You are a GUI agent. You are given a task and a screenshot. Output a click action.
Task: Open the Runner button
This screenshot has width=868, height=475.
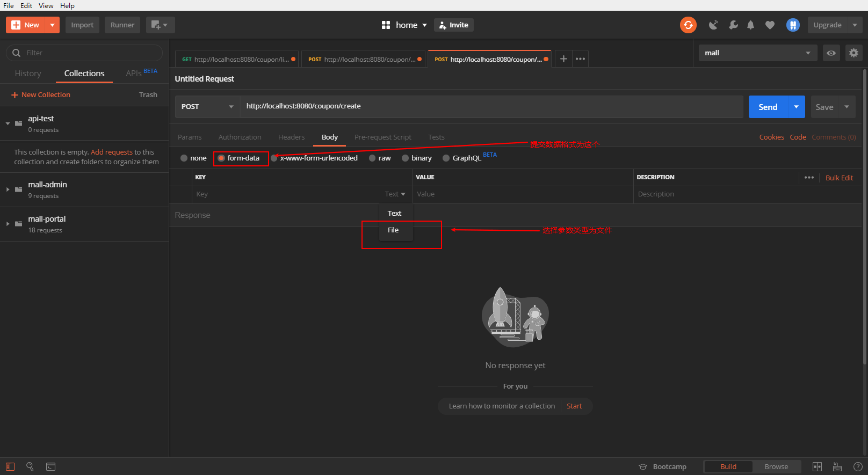pos(122,25)
